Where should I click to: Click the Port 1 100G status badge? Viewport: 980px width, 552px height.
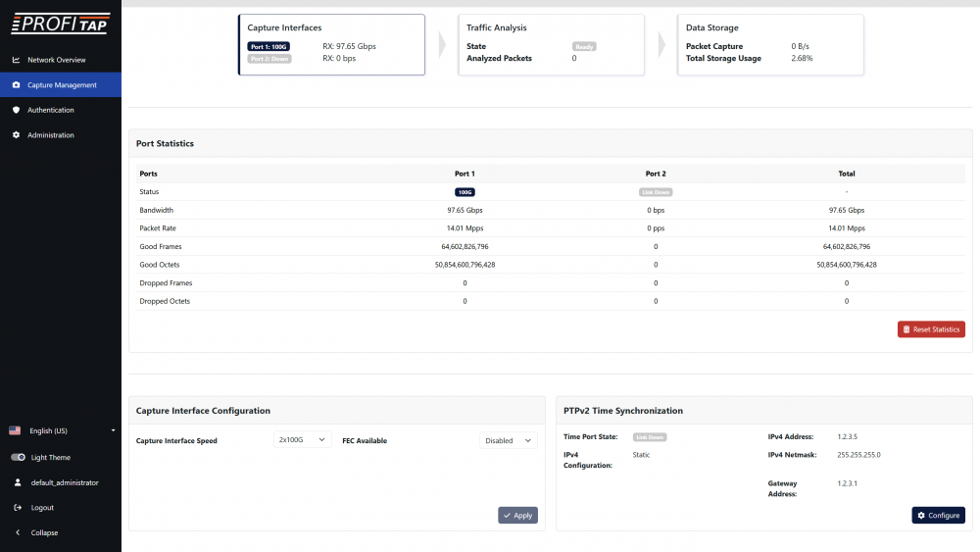click(465, 192)
